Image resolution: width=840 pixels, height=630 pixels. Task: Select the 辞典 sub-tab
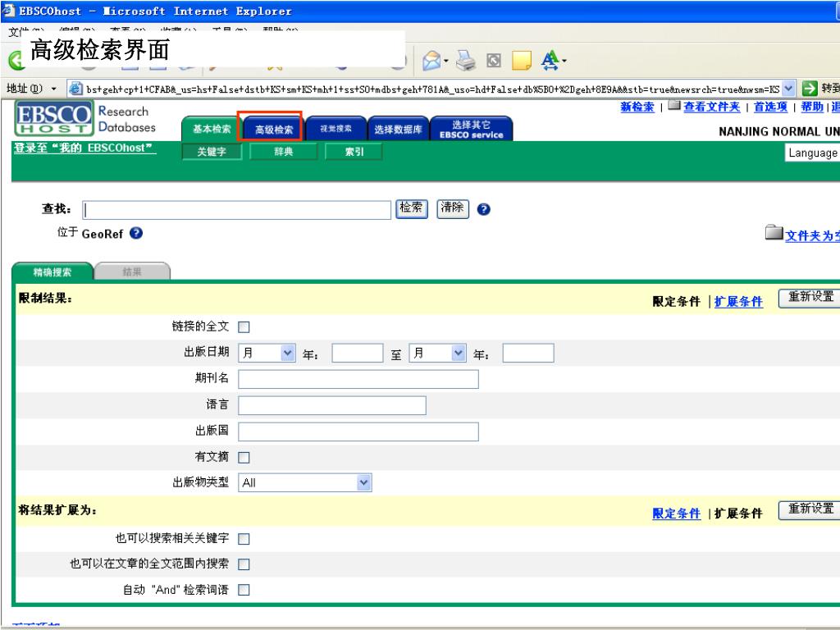click(x=283, y=152)
